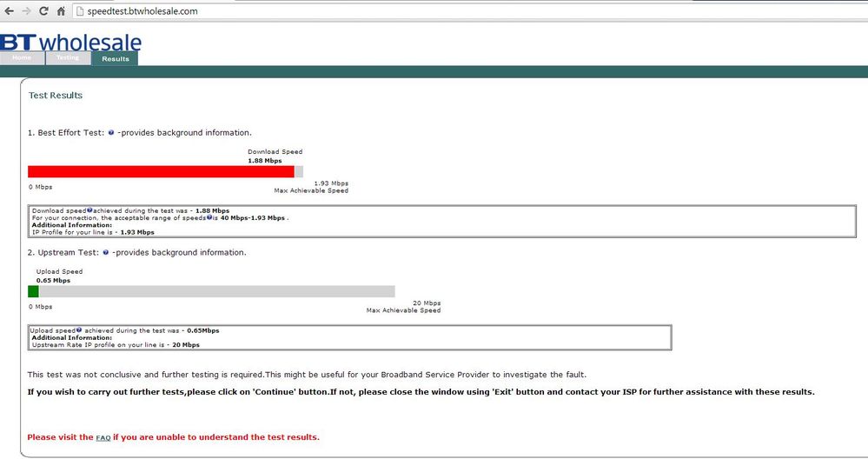Screen dimensions: 868x459
Task: Click the grey upload speed progress bar
Action: pos(217,291)
